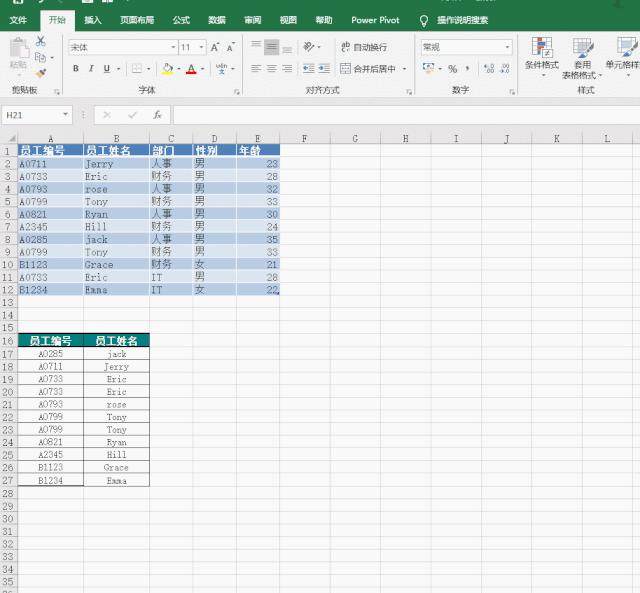Open 条件格式 conditional formatting

coord(542,56)
